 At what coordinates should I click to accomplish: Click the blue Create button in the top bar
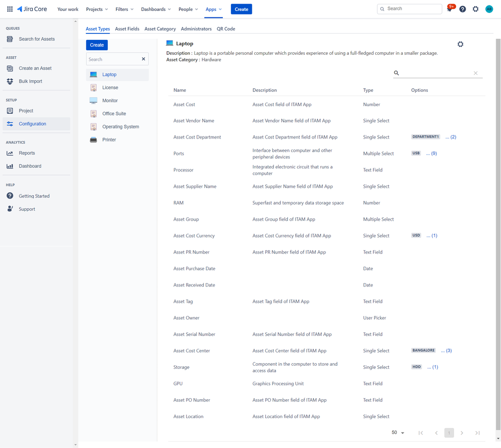tap(242, 9)
